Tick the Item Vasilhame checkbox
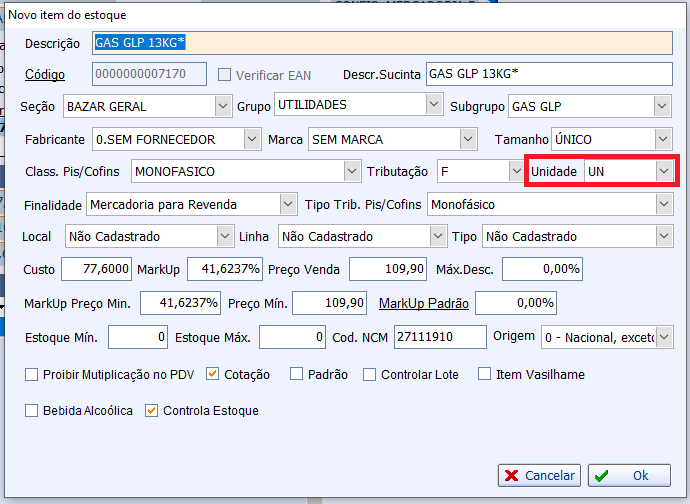 coord(485,375)
